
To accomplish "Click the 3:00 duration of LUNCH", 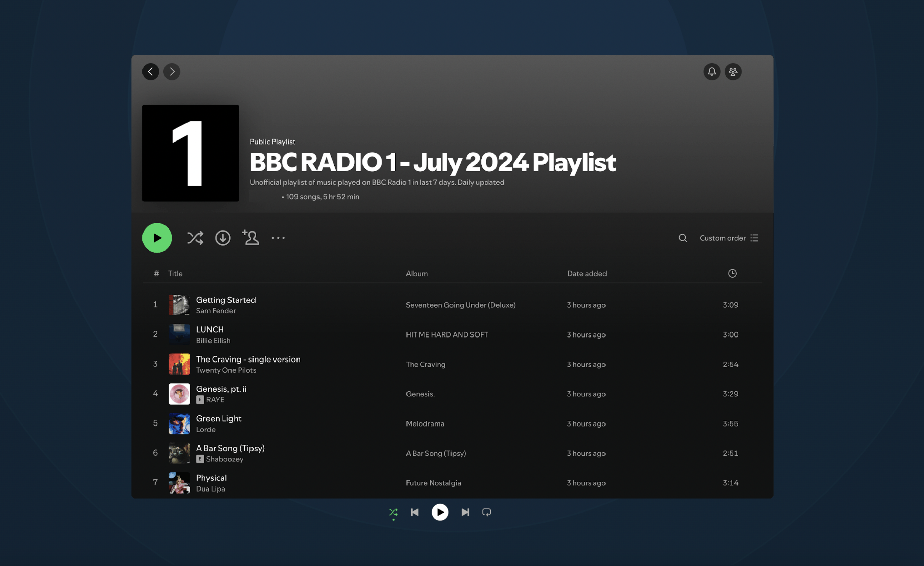I will pyautogui.click(x=730, y=334).
